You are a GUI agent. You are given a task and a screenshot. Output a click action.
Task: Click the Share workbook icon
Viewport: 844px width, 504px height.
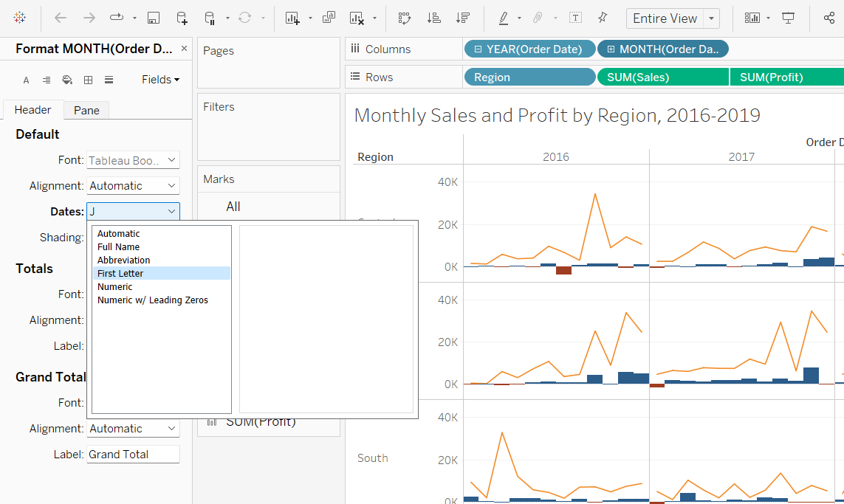click(828, 18)
